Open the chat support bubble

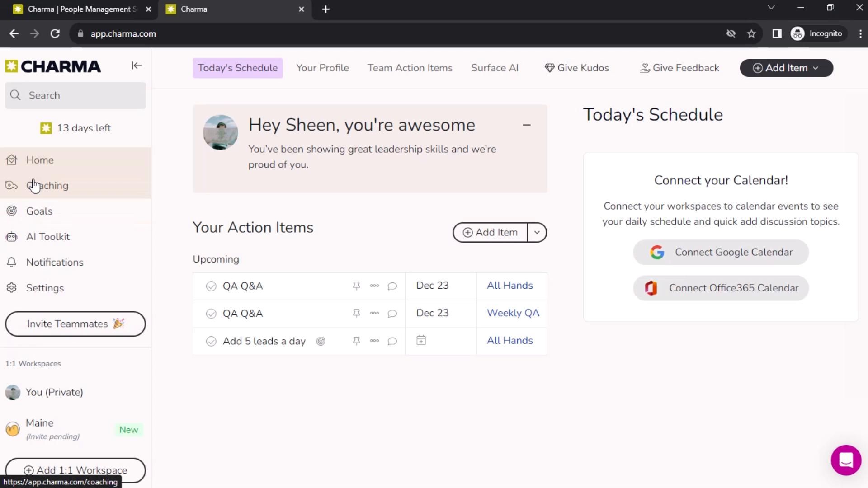click(x=846, y=460)
